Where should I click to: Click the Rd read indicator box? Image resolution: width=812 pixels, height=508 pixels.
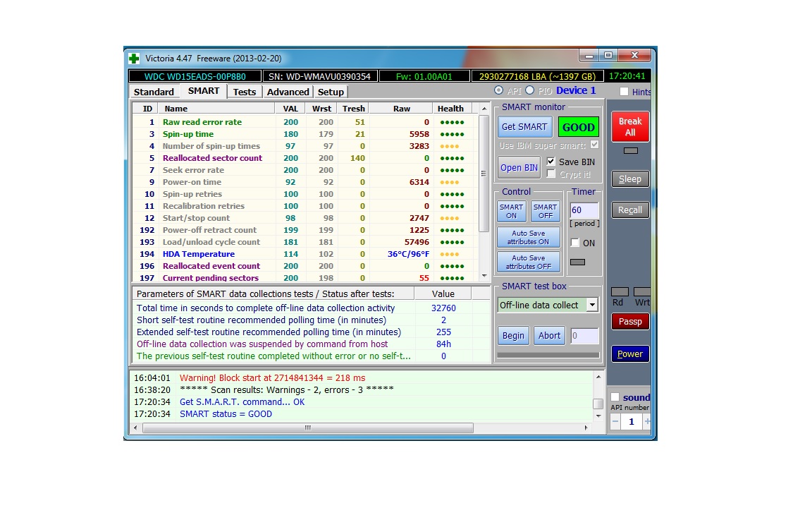pos(620,292)
